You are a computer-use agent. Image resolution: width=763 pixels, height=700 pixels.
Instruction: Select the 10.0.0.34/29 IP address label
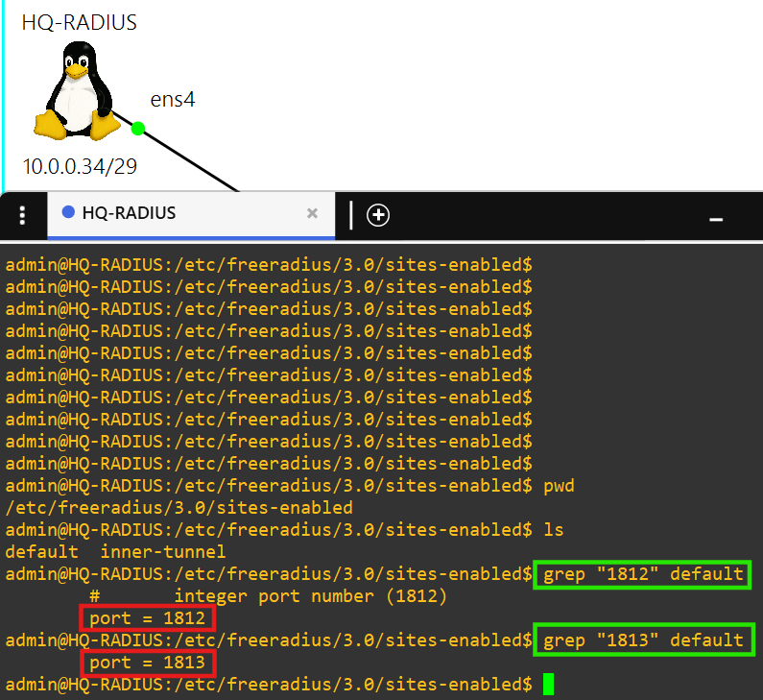80,167
